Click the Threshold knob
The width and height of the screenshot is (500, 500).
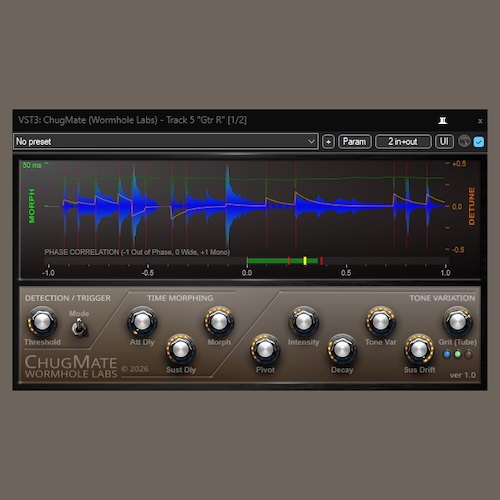tap(42, 322)
